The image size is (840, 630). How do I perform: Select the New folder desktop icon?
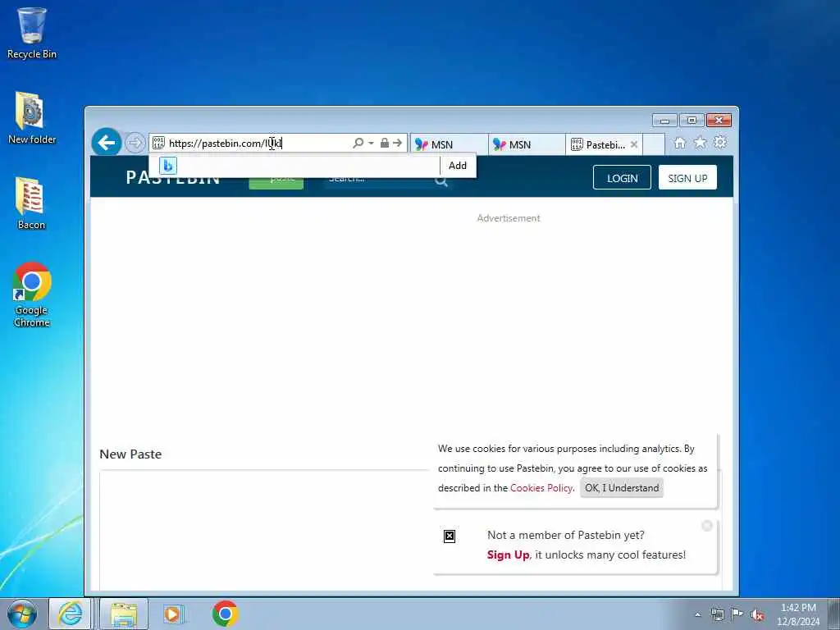[x=32, y=118]
